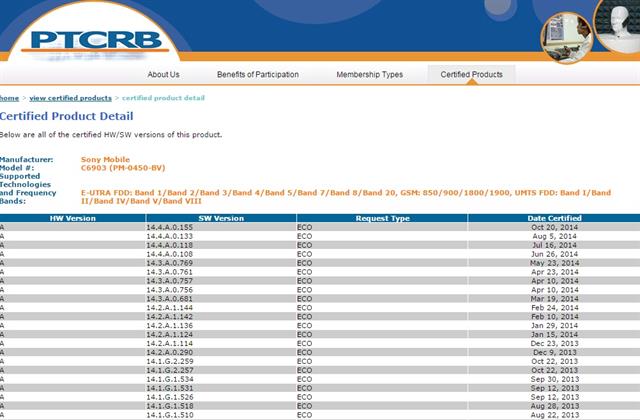Click SW version 14.4.A.0.118
This screenshot has height=420, width=640.
pyautogui.click(x=170, y=245)
